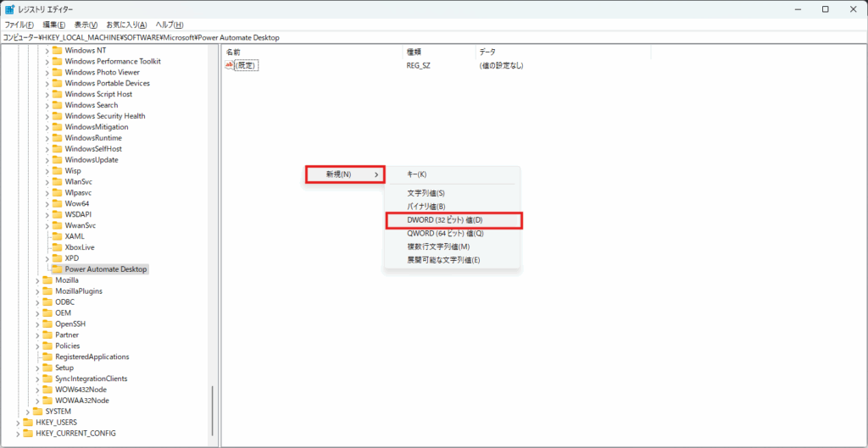Select the Windows Portable Devices key

[108, 84]
